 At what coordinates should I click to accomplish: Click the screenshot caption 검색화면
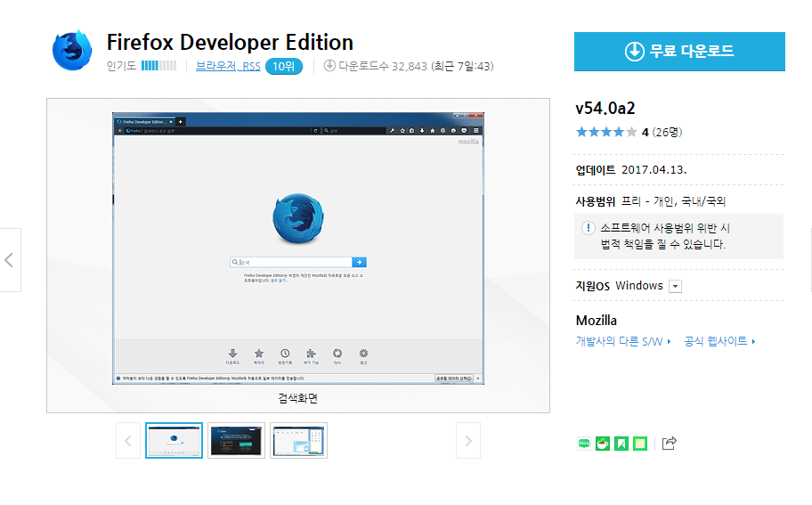(297, 398)
